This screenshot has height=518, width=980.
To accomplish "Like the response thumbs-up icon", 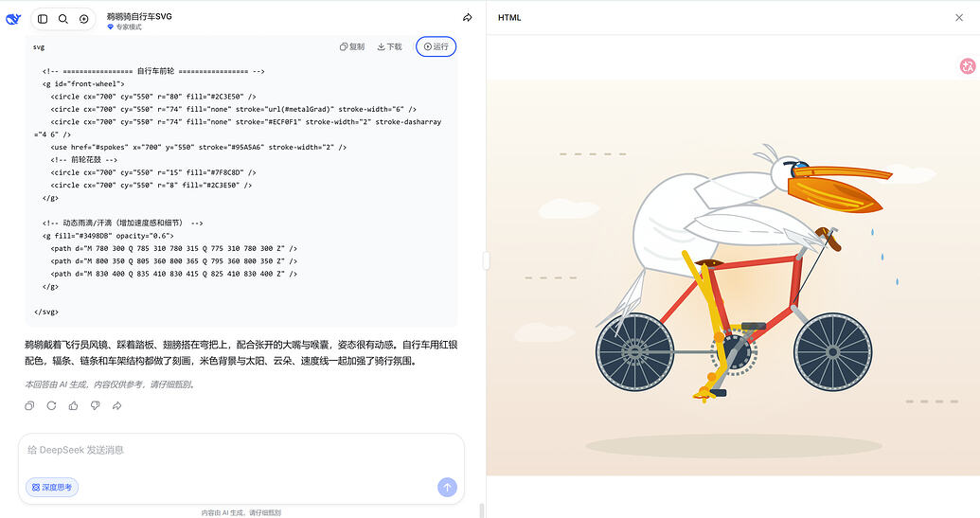I will coord(73,405).
